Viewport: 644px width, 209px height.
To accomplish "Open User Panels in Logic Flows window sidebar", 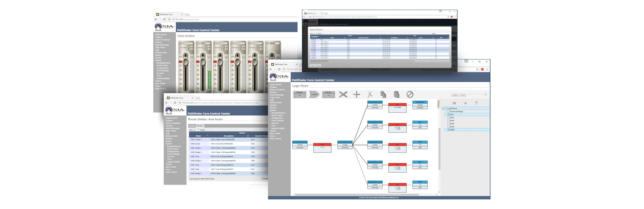I will pyautogui.click(x=275, y=133).
